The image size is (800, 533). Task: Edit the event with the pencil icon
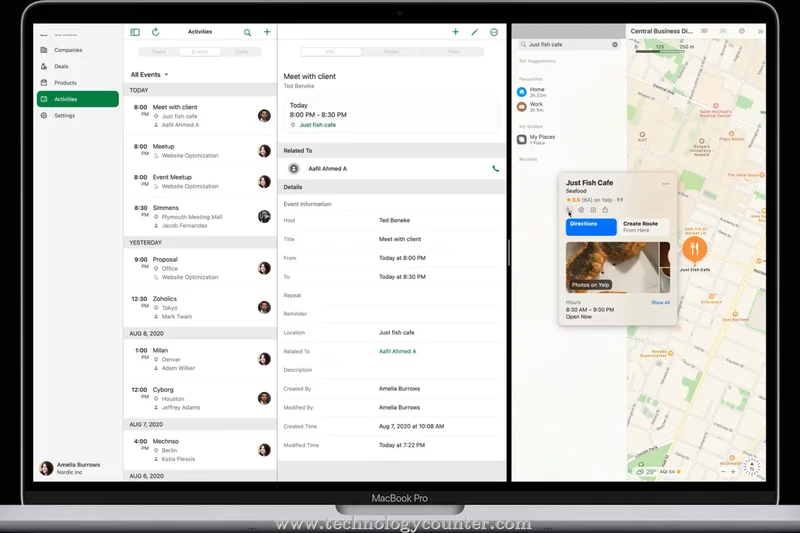(474, 32)
